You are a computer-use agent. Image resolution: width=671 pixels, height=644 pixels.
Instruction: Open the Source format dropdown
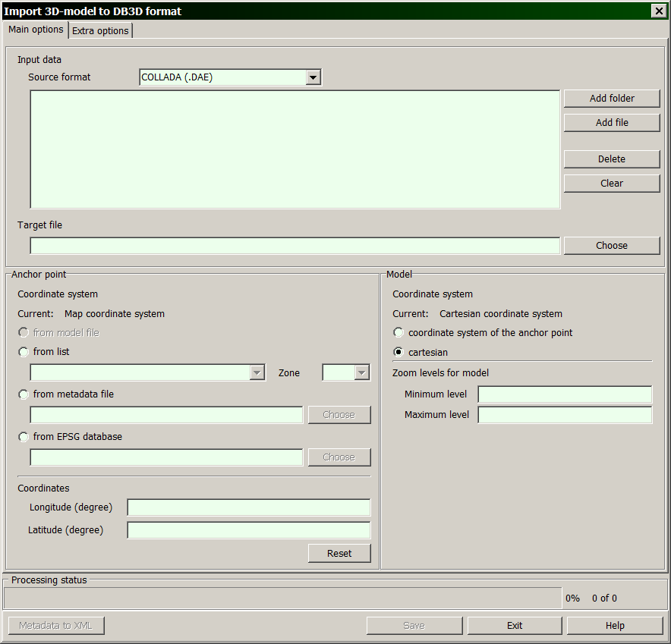coord(313,77)
